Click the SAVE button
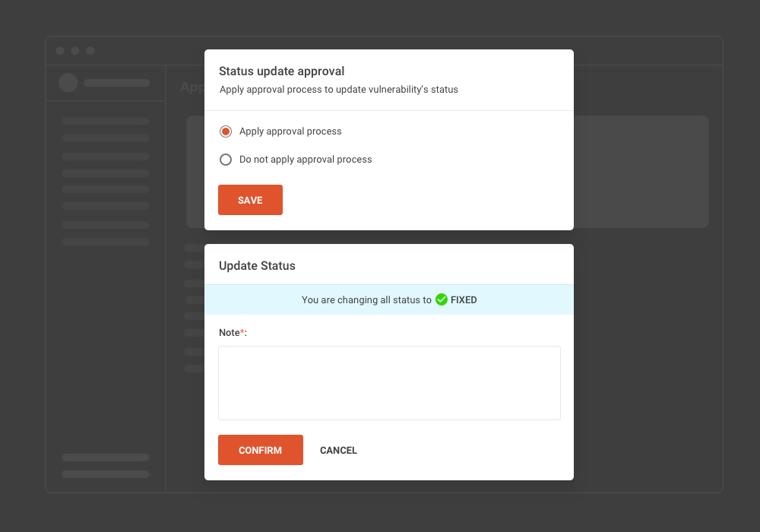Image resolution: width=760 pixels, height=532 pixels. point(250,199)
